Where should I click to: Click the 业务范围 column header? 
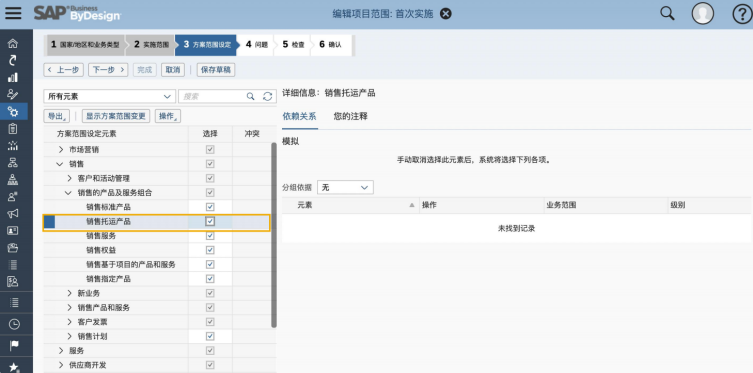606,205
